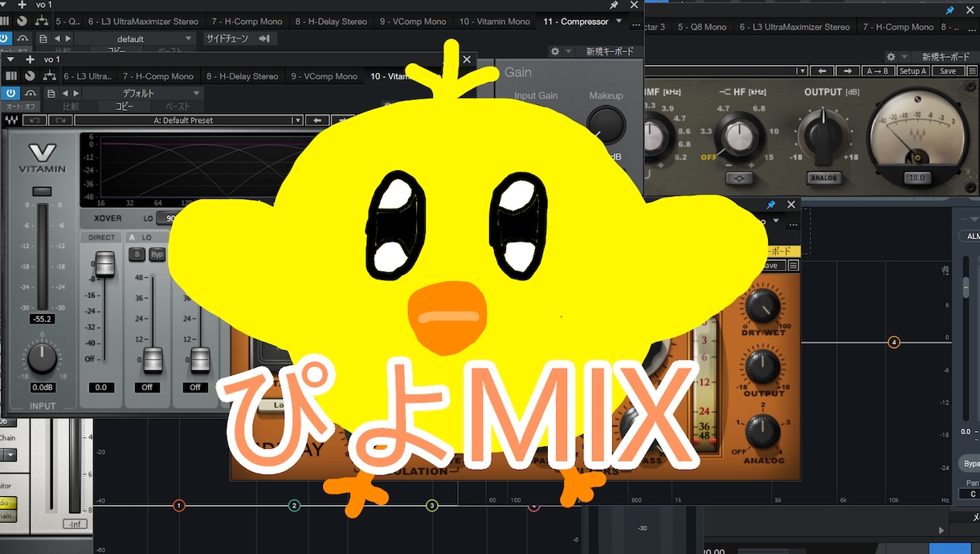980x554 pixels.
Task: Pin the right EQ plugin window
Action: (950, 10)
